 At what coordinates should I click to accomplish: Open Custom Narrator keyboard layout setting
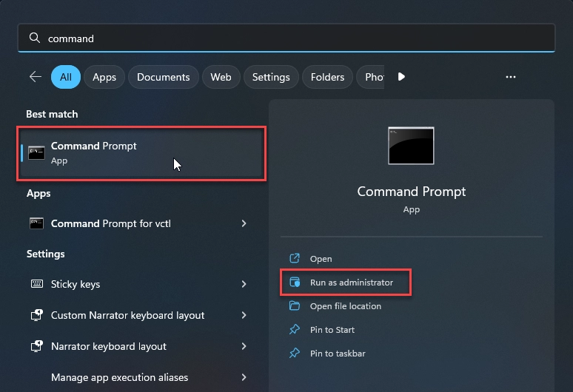coord(141,315)
